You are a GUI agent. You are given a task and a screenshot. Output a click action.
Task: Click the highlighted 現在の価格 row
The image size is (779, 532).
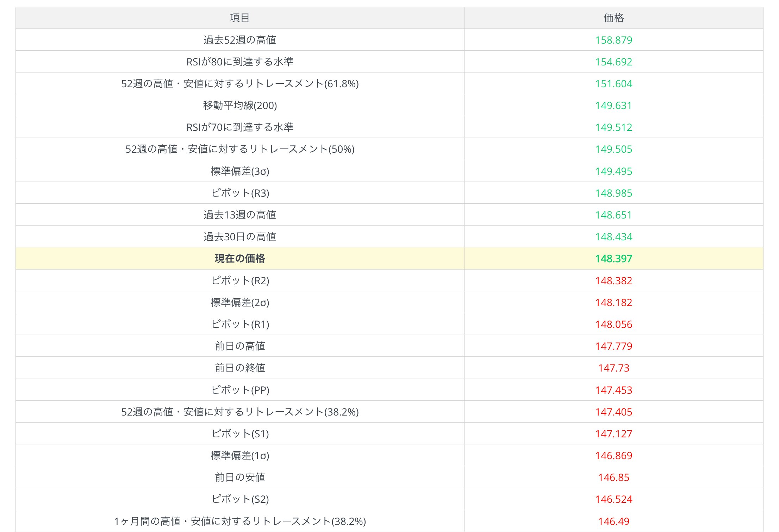[x=240, y=259]
